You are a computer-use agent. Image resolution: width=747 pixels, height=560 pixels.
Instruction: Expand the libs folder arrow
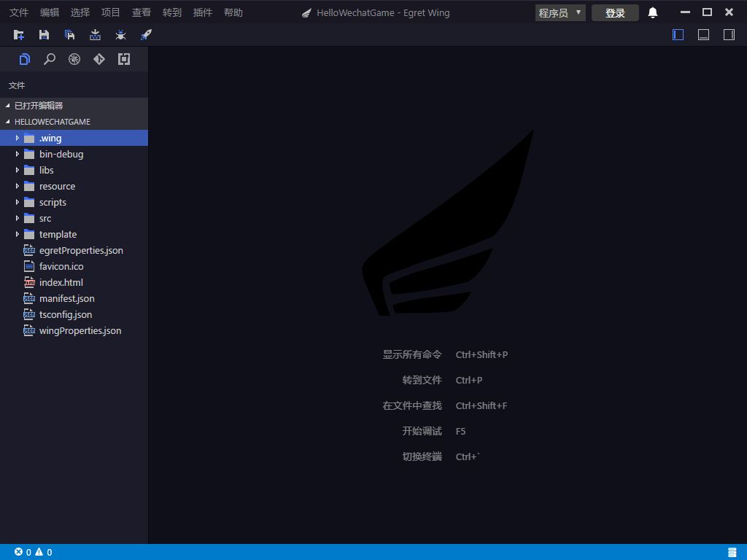[x=18, y=170]
